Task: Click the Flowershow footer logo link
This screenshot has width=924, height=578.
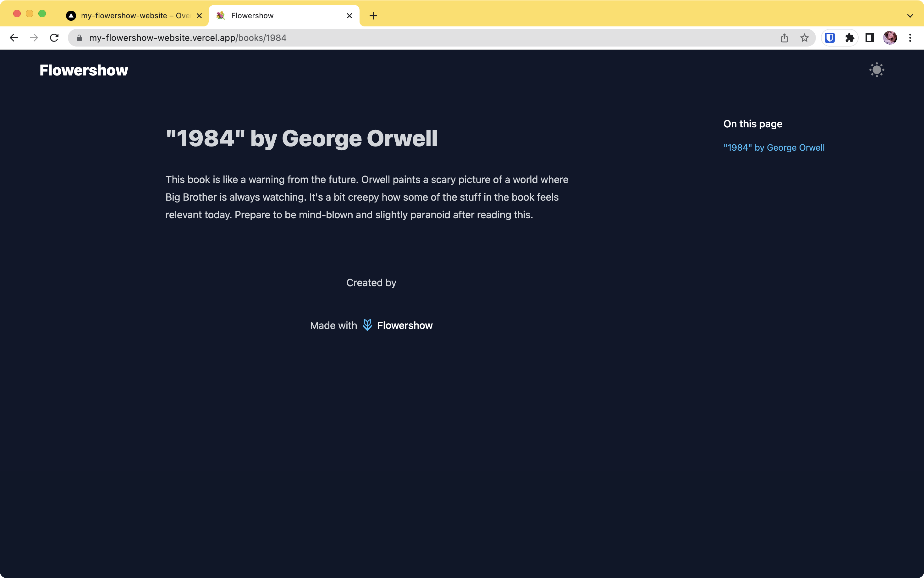Action: [397, 325]
